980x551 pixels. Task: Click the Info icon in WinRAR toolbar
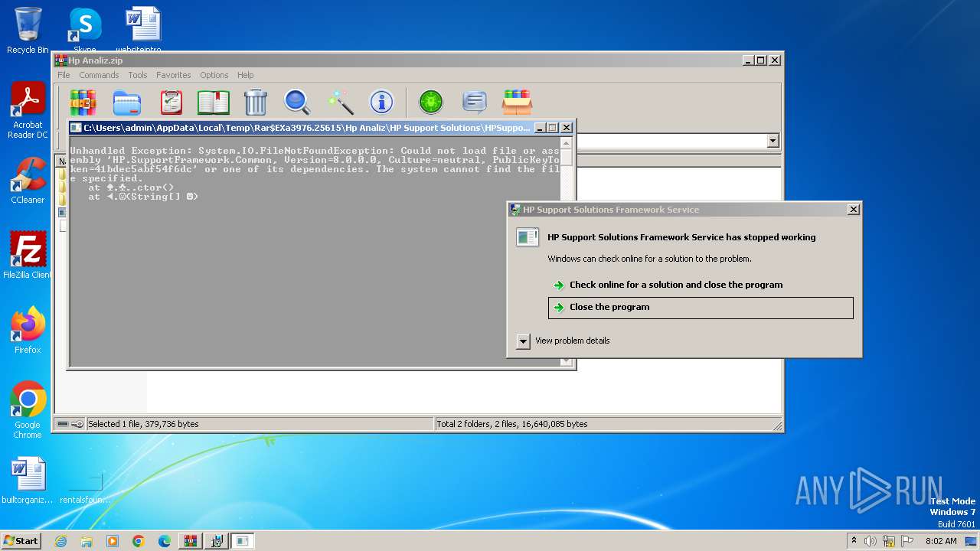[381, 102]
